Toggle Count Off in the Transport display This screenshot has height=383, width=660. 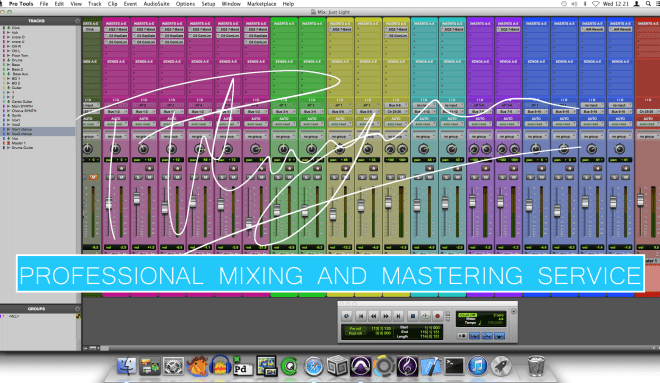point(467,315)
